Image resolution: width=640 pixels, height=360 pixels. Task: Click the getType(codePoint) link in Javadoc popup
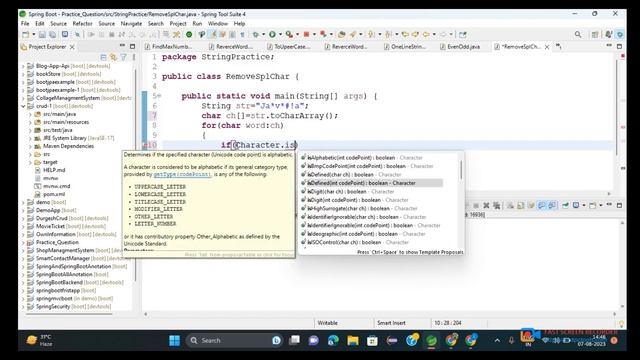coord(182,174)
